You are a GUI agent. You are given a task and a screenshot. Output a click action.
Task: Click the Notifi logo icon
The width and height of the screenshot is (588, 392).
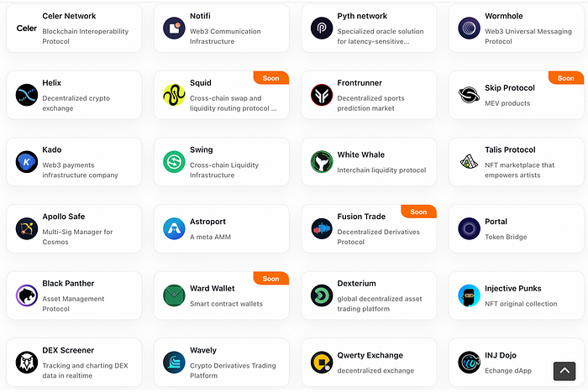click(x=174, y=28)
